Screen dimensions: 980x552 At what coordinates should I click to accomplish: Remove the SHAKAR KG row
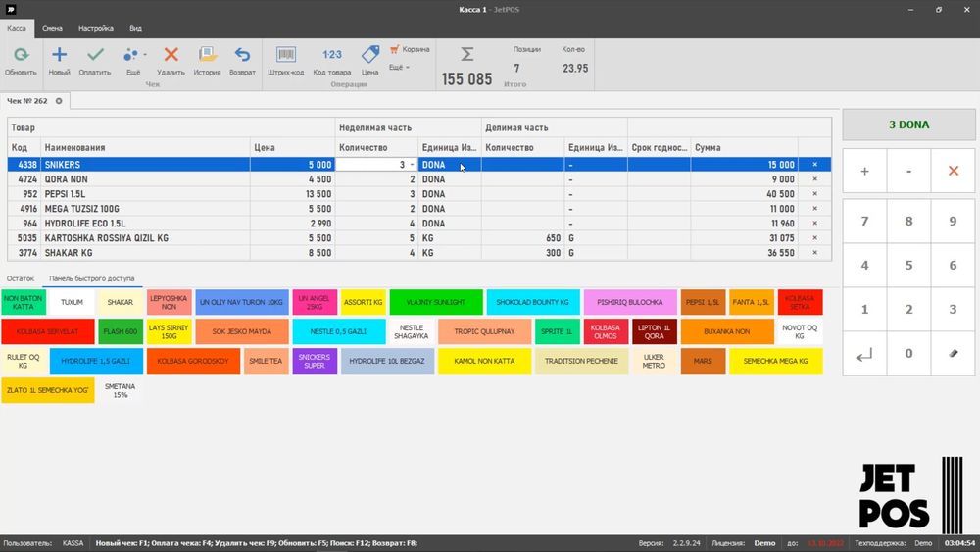[814, 253]
